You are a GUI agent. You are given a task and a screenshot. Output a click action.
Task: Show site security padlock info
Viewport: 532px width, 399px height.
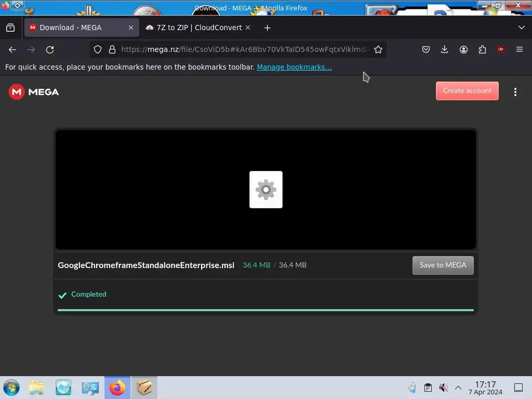(112, 49)
